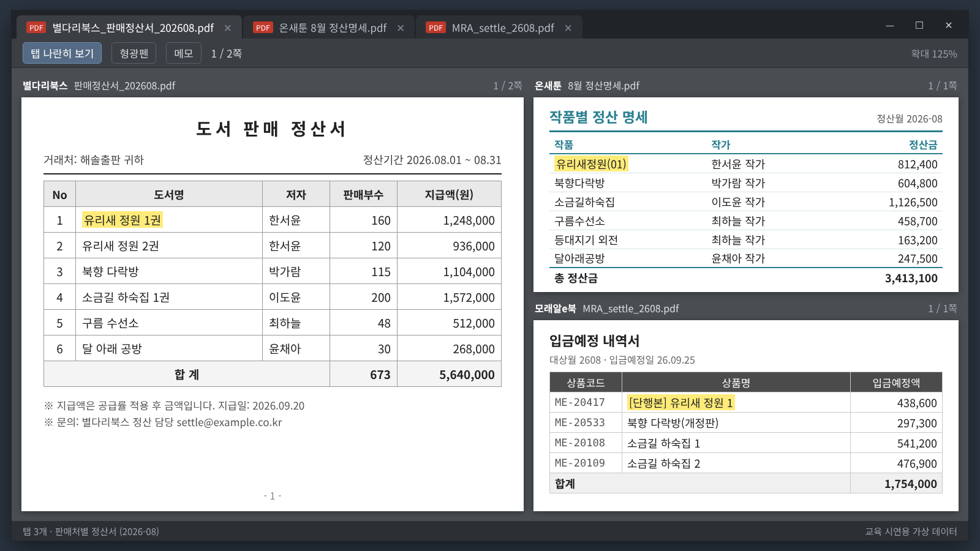
Task: Click the 정산금 column header in 온새튼 pane
Action: click(923, 145)
